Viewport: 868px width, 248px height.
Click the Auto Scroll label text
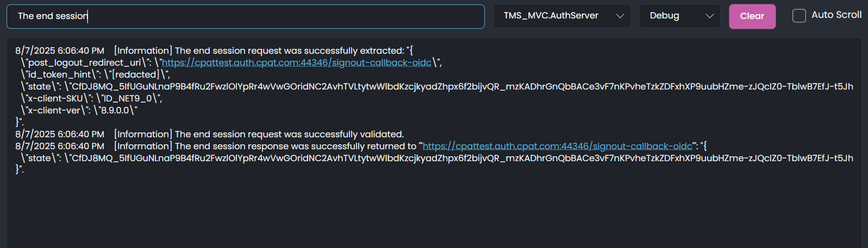click(x=836, y=15)
